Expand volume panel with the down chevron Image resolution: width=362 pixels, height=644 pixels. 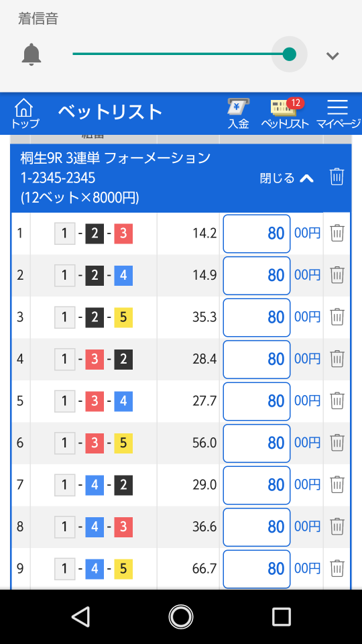click(333, 56)
